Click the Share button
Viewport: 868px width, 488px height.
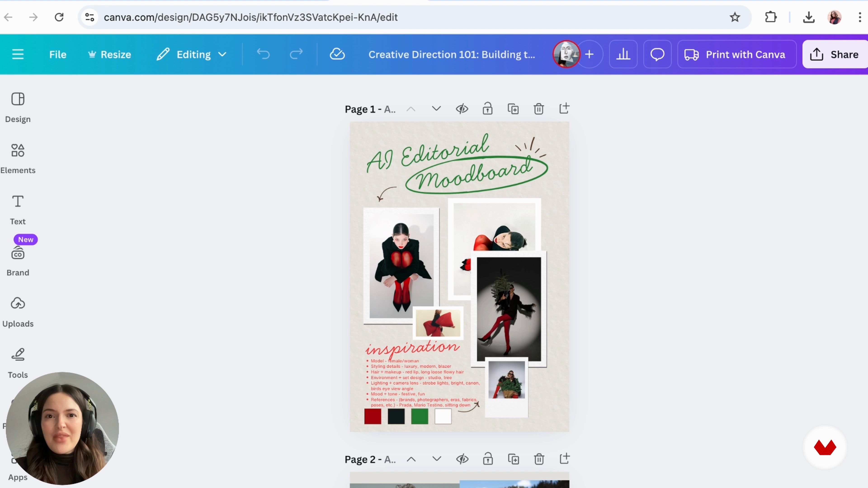tap(834, 54)
